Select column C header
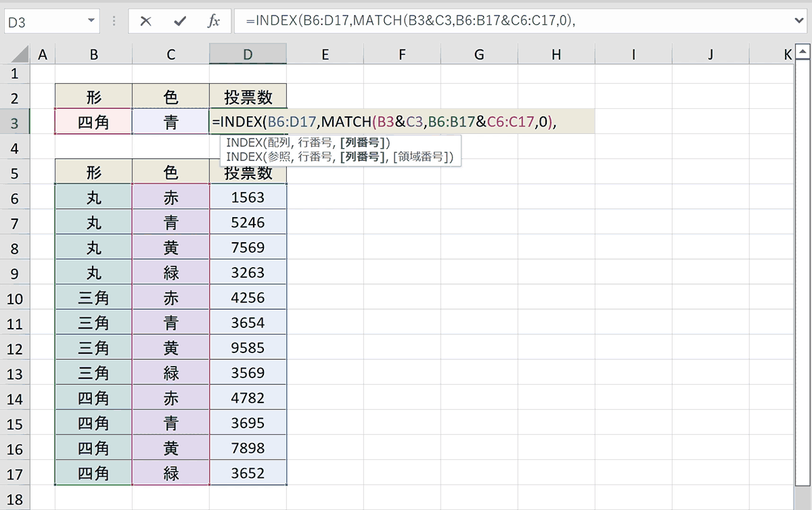Viewport: 812px width, 510px height. pyautogui.click(x=171, y=54)
